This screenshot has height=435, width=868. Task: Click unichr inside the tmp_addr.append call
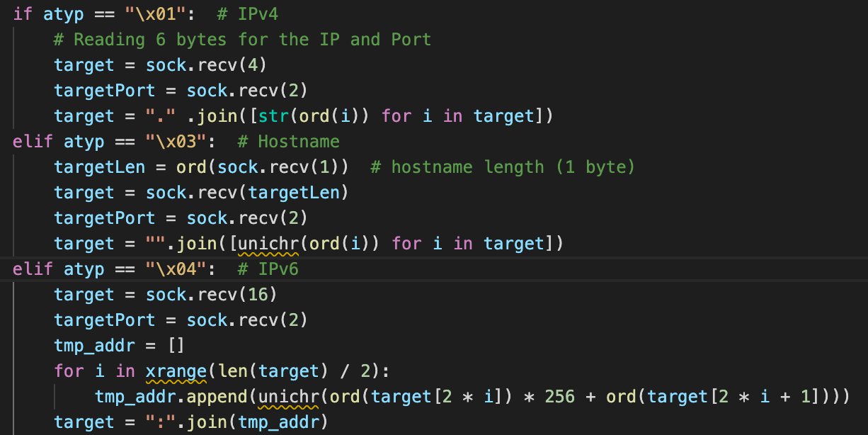(x=289, y=397)
